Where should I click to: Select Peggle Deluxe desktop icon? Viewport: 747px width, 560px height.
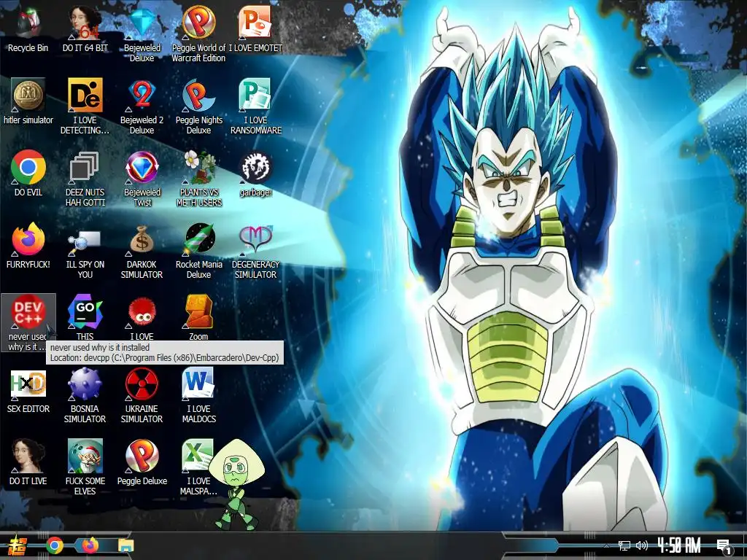[x=142, y=456]
